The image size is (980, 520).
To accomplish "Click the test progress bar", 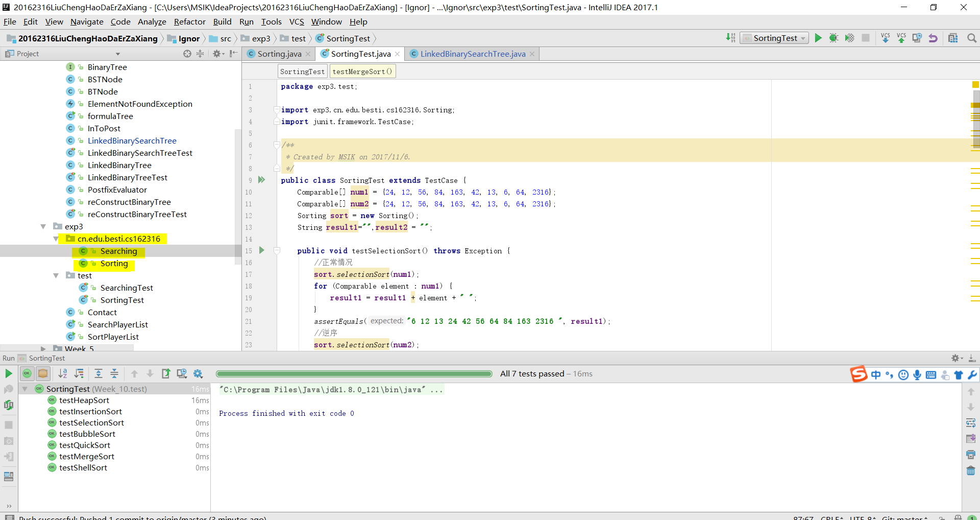I will [x=354, y=374].
